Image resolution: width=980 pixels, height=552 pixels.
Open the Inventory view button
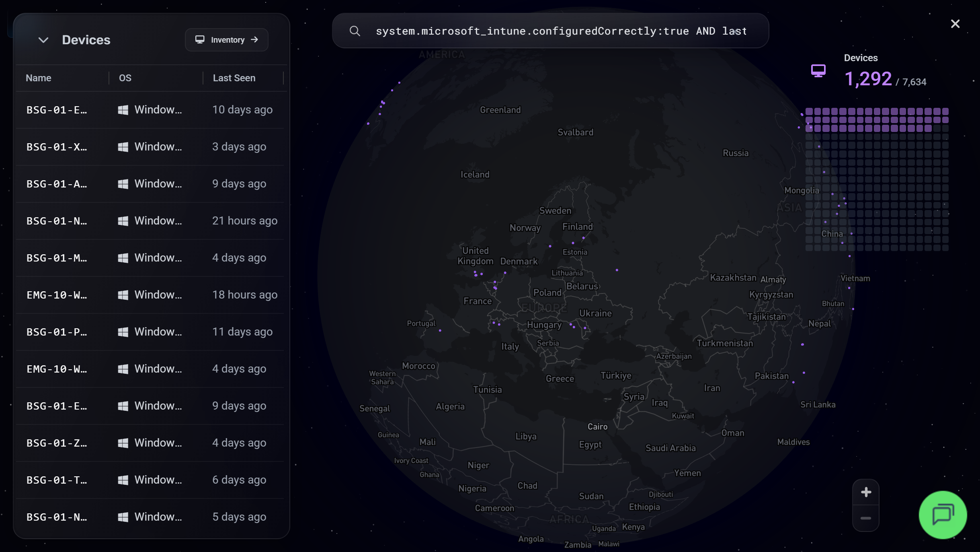click(x=227, y=40)
